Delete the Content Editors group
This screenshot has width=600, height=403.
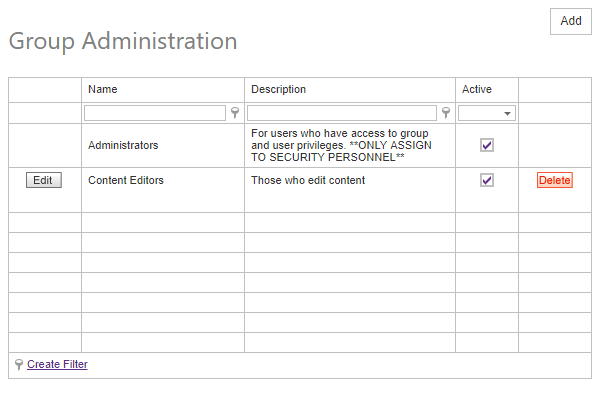click(x=555, y=180)
